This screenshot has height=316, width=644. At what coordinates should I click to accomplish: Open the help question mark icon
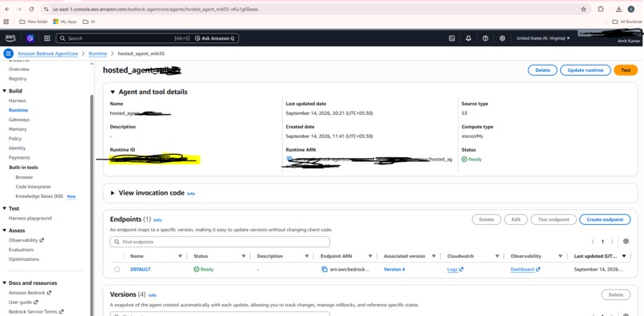click(485, 38)
